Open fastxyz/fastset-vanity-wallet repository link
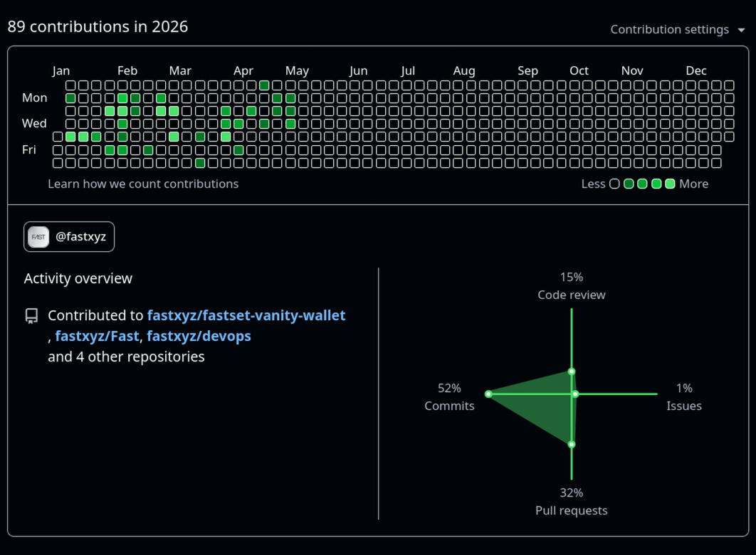Image resolution: width=756 pixels, height=555 pixels. click(246, 315)
